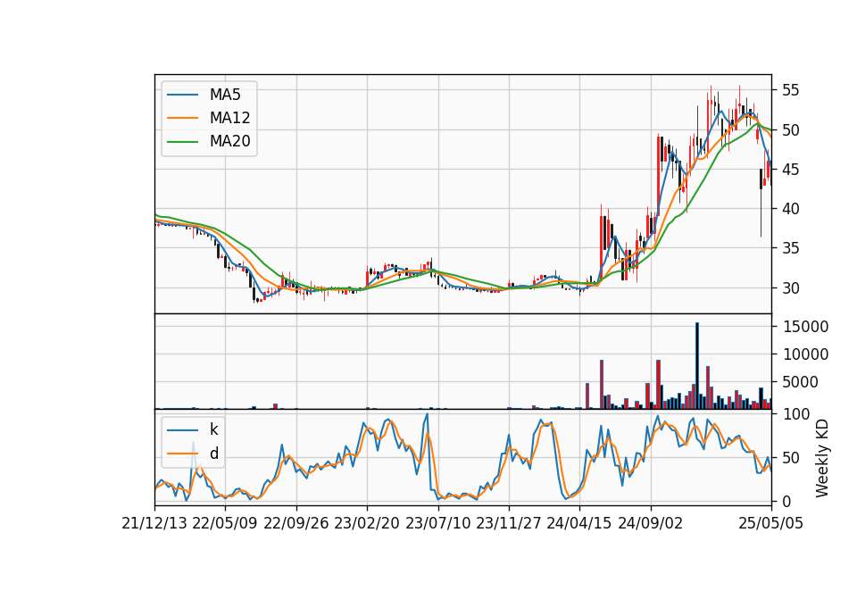
Task: Click the 40 price axis label
Action: tap(790, 209)
